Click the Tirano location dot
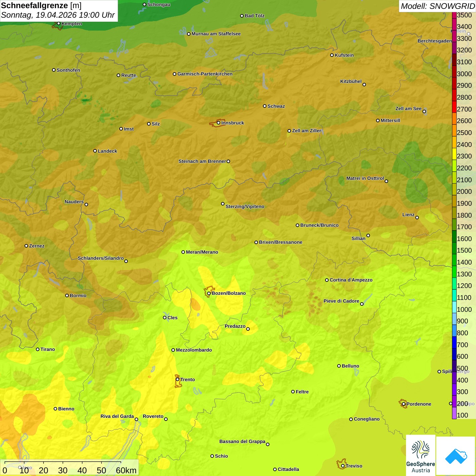476x476 pixels. click(38, 349)
